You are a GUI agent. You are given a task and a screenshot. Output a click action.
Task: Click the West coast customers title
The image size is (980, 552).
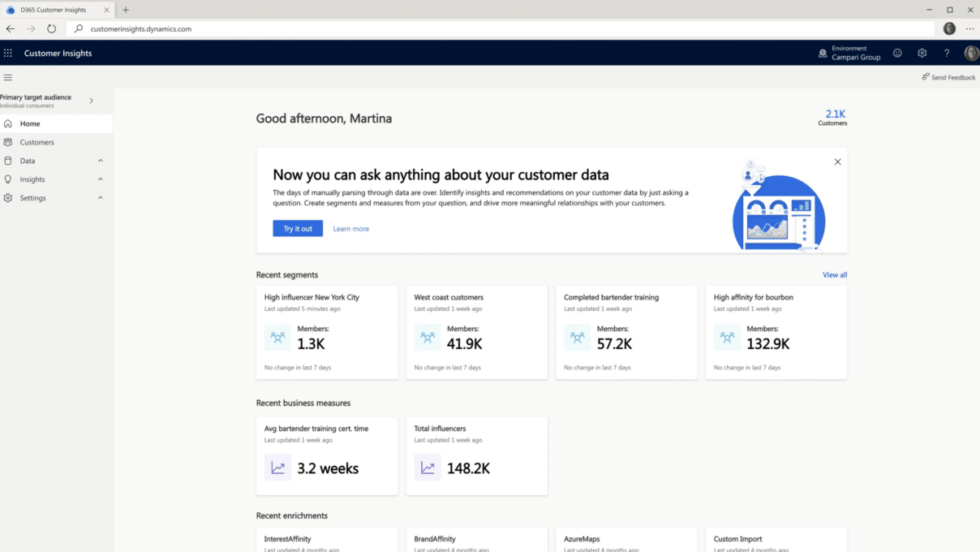(449, 298)
